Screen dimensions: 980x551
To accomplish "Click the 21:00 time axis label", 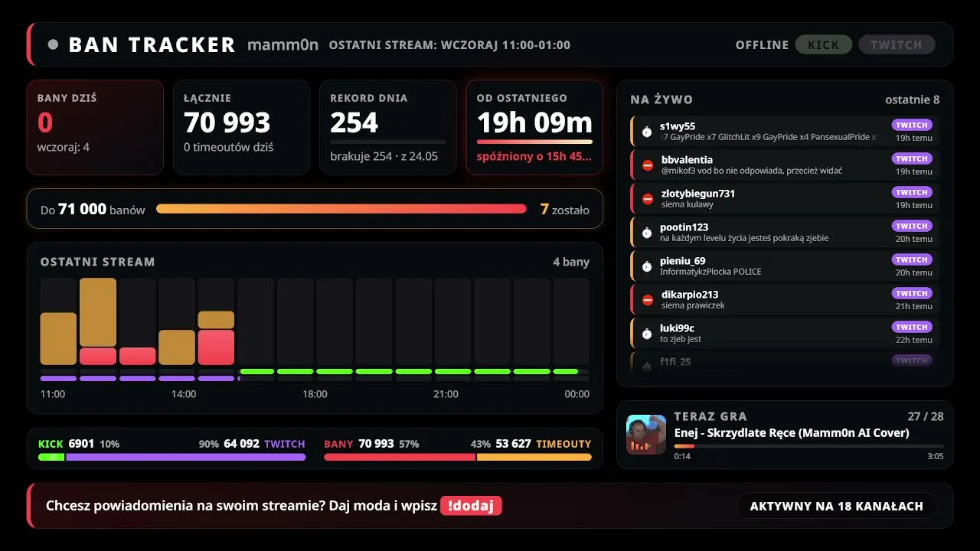I will click(x=446, y=394).
